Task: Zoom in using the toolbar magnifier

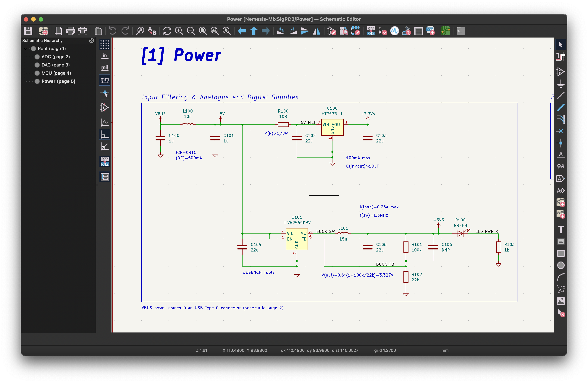Action: [179, 31]
